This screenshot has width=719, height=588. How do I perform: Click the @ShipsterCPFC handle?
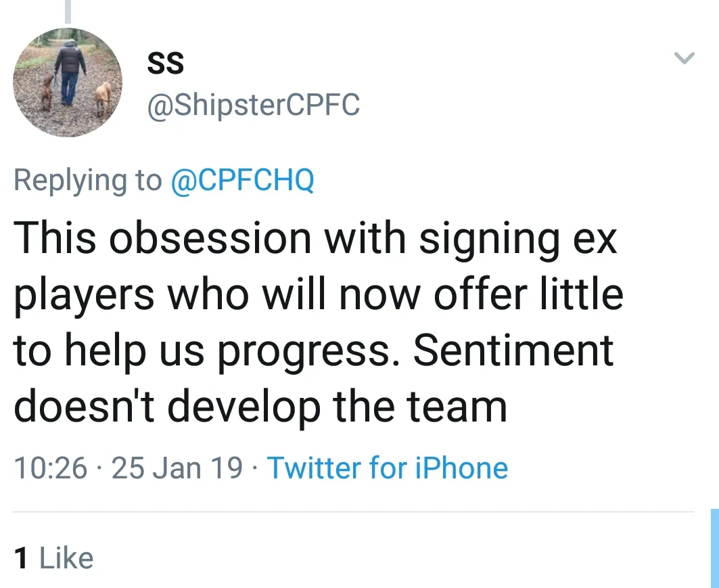coord(254,105)
